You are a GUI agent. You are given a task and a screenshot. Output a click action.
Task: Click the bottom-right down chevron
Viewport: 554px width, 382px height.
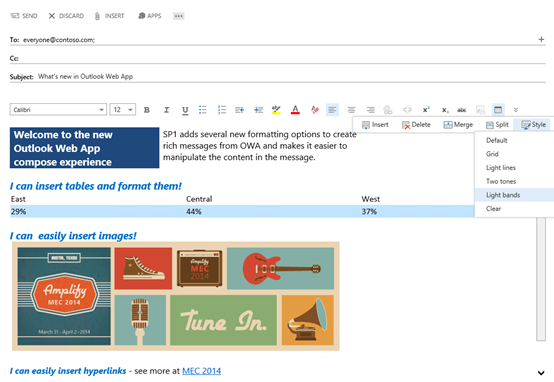click(541, 372)
